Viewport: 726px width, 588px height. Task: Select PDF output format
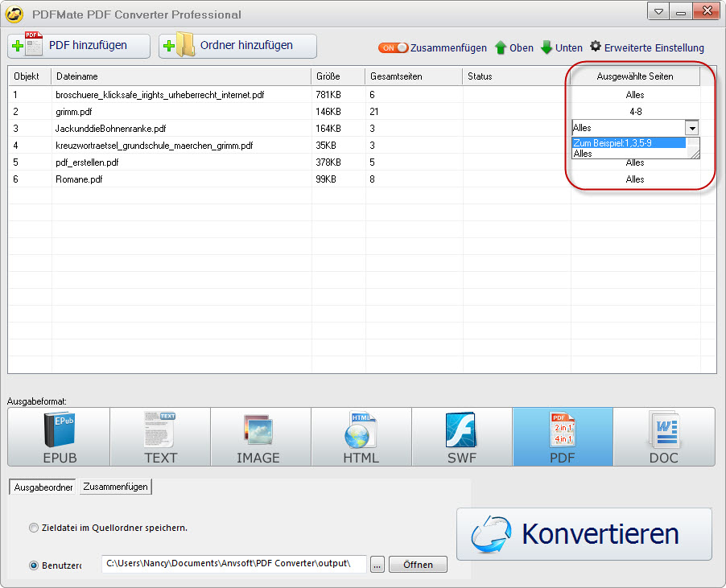pos(563,437)
